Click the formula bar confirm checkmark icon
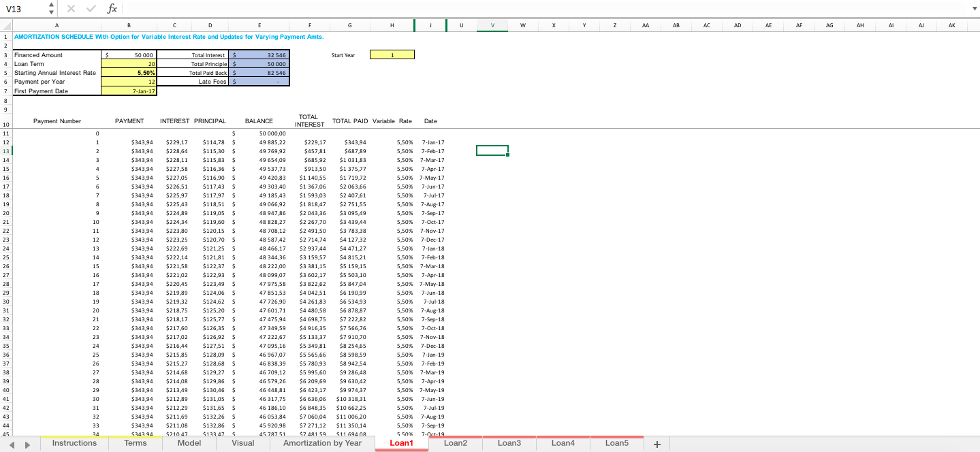980x452 pixels. click(91, 8)
